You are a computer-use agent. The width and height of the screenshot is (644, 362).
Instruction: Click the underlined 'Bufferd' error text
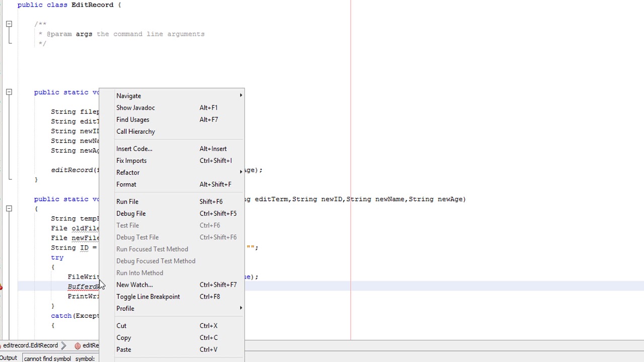[x=84, y=287]
